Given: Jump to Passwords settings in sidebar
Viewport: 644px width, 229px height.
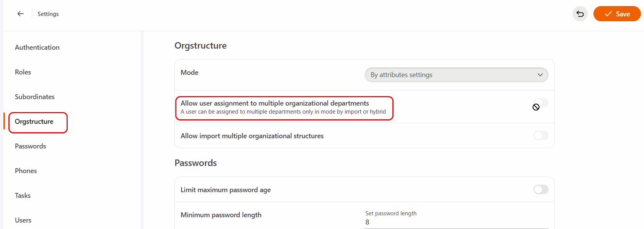Looking at the screenshot, I should (30, 146).
